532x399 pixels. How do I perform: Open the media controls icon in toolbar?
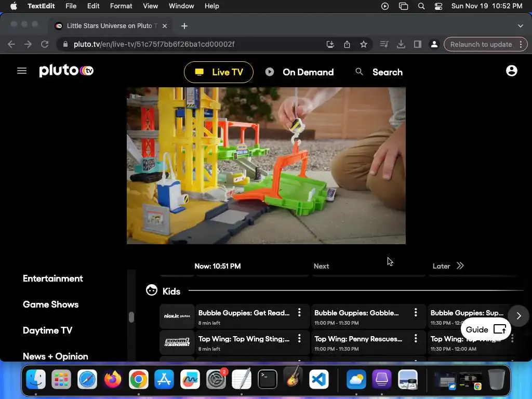click(x=384, y=44)
